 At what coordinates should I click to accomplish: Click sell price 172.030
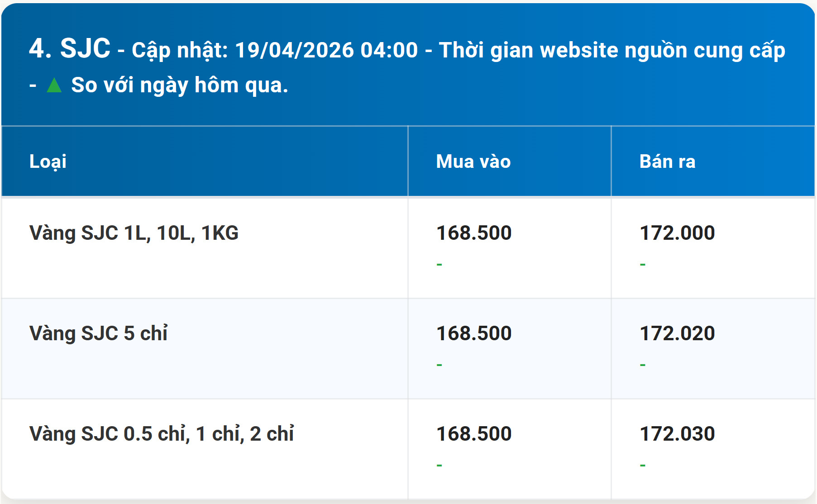tap(677, 434)
